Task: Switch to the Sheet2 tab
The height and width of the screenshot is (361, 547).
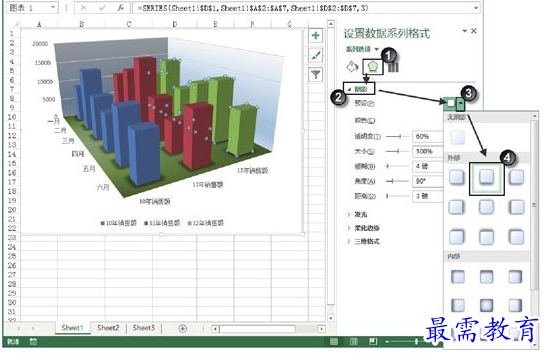Action: click(x=108, y=328)
